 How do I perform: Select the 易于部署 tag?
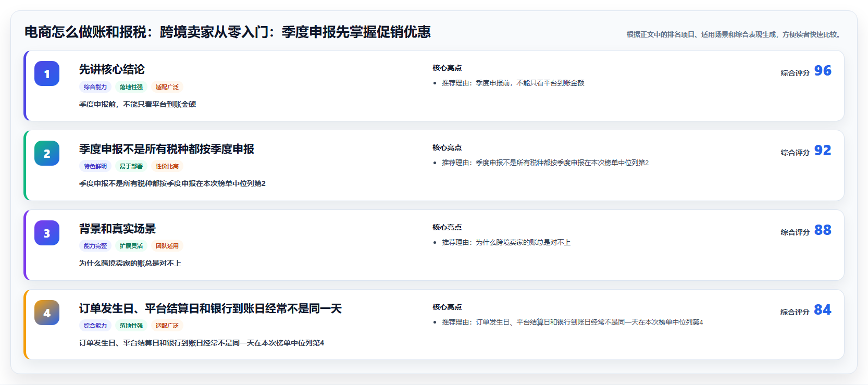pos(131,166)
